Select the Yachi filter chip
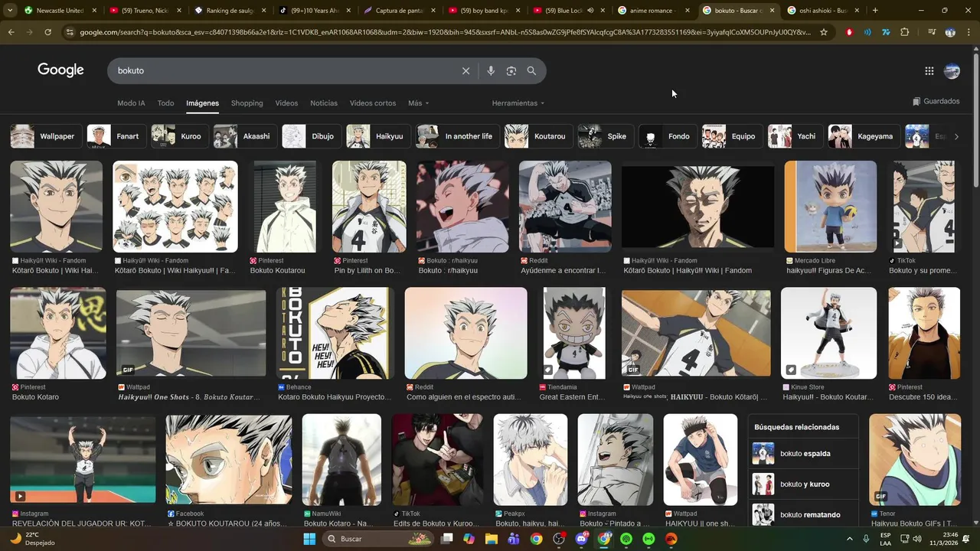Image resolution: width=980 pixels, height=551 pixels. coord(794,136)
